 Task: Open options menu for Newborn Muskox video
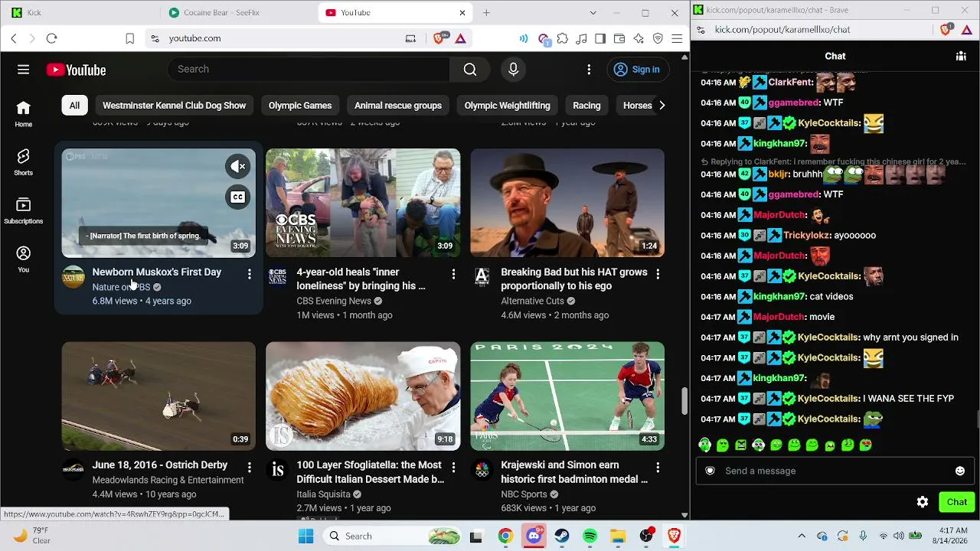(249, 273)
